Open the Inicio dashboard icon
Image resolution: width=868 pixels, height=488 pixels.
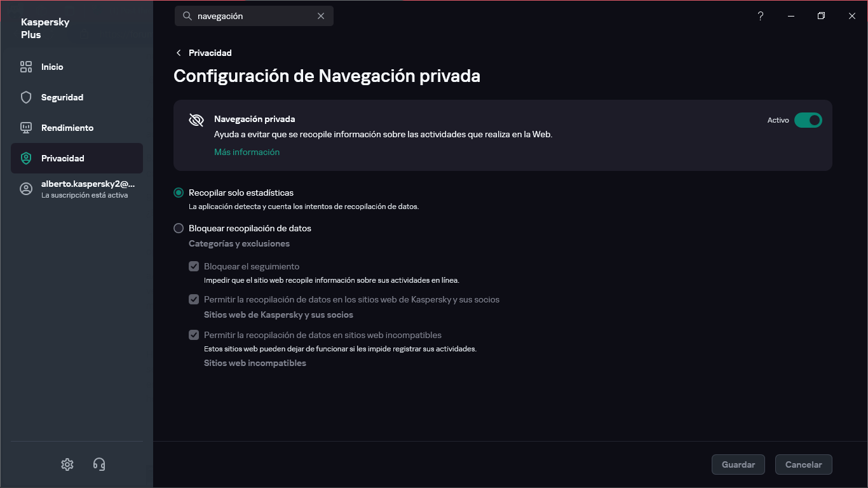(x=26, y=67)
